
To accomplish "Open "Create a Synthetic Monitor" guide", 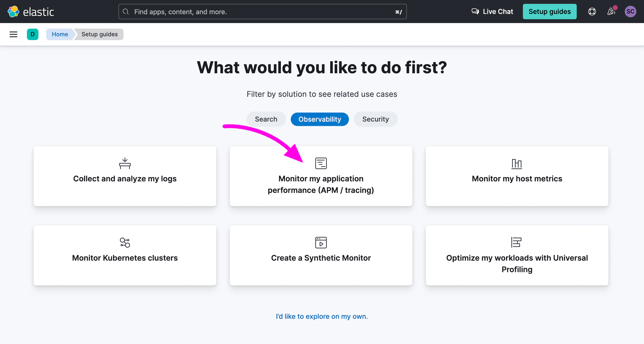I will [x=321, y=256].
